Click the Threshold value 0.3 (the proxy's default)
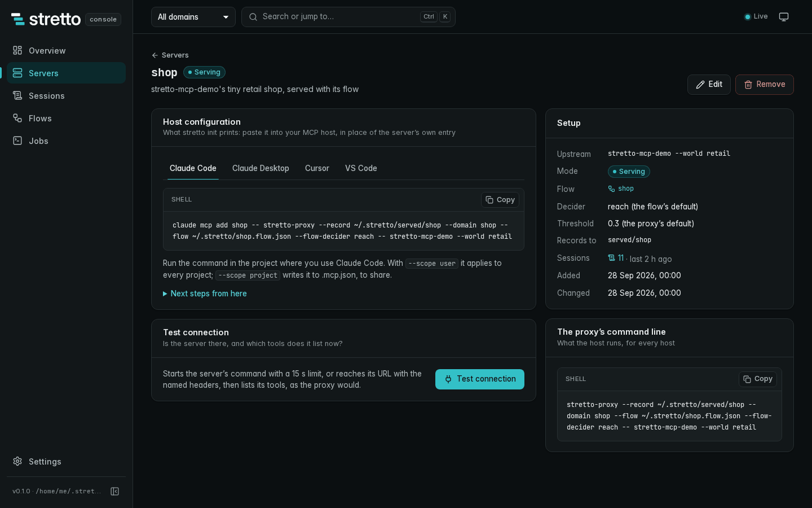Viewport: 812px width, 508px height. pos(651,224)
